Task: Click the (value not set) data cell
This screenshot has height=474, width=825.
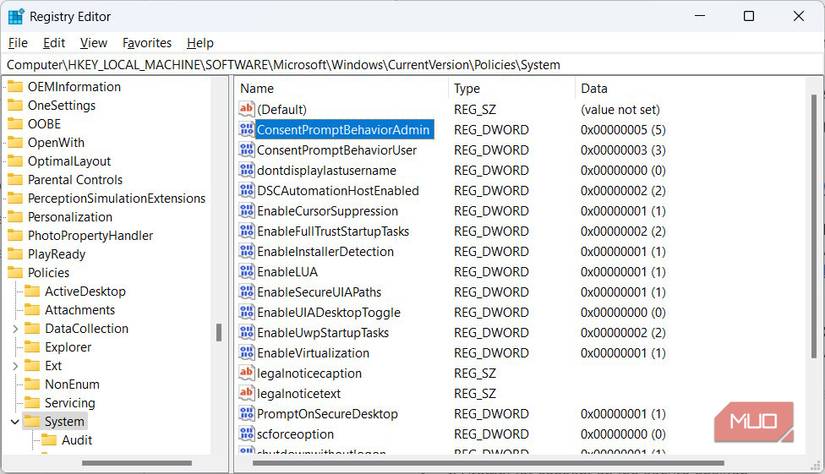Action: (620, 109)
